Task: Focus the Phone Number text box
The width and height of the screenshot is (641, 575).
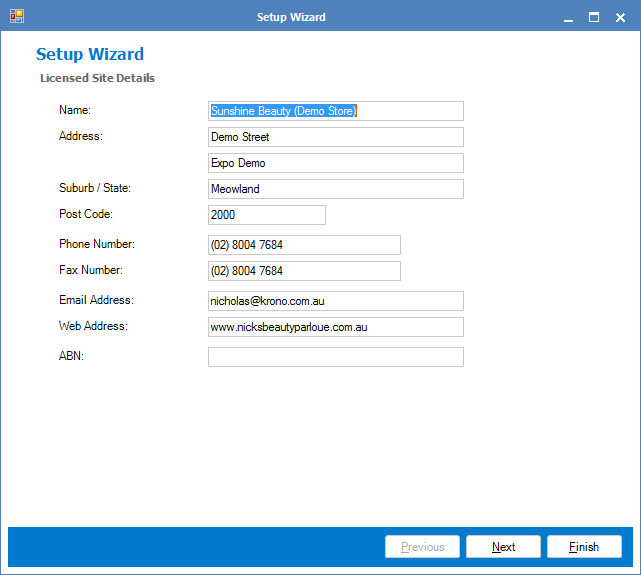Action: point(304,245)
